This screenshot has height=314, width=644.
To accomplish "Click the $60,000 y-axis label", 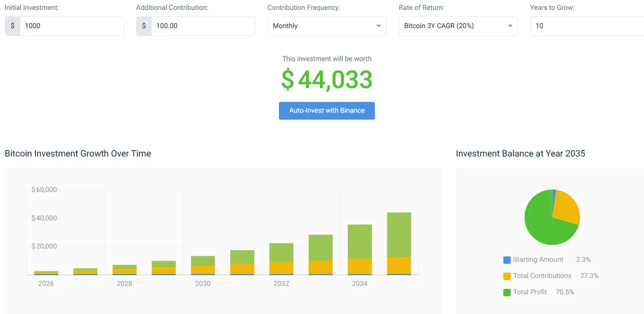I will [44, 189].
